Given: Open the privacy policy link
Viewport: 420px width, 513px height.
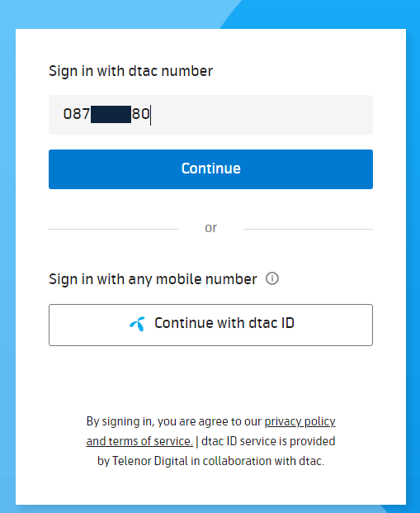Looking at the screenshot, I should point(300,421).
